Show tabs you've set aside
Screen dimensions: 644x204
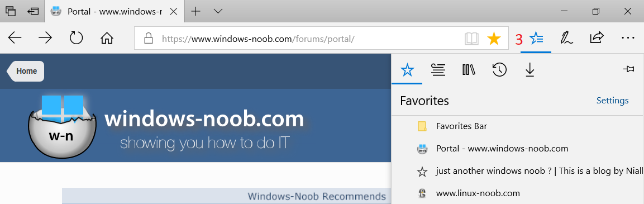click(11, 11)
